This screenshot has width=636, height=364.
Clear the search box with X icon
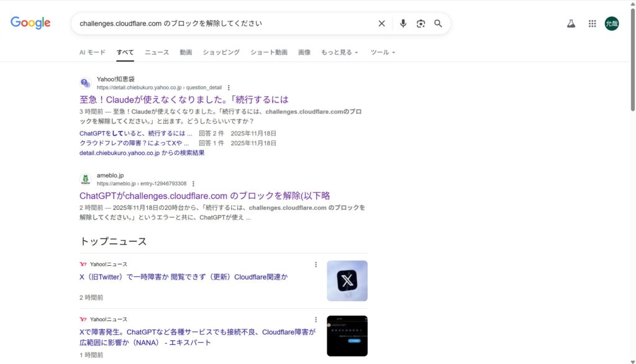click(382, 24)
